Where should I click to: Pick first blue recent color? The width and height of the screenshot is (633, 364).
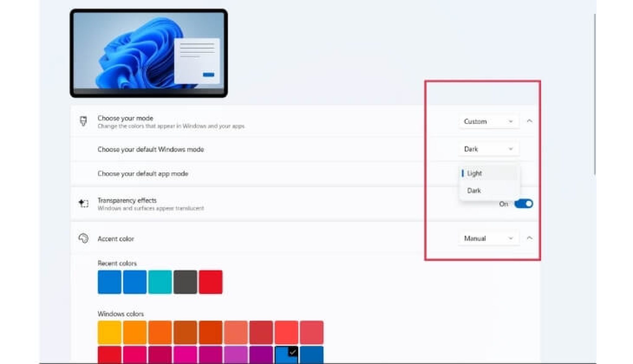(109, 282)
